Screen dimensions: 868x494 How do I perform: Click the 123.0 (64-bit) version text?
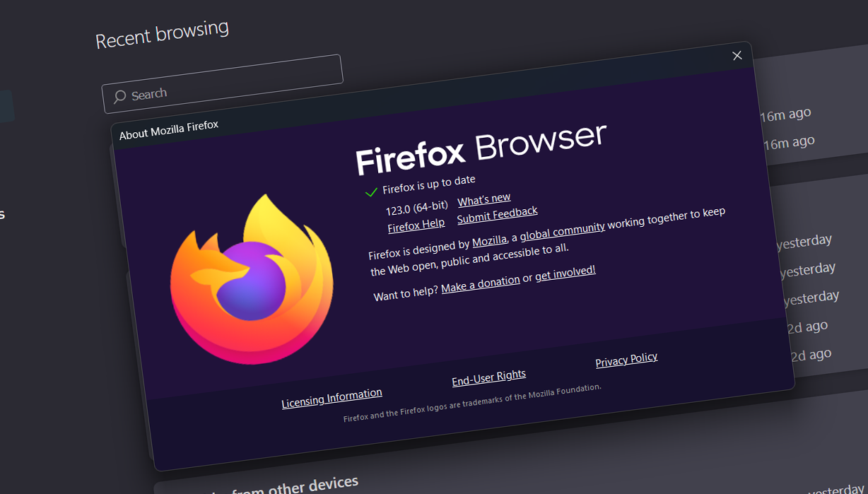[416, 208]
